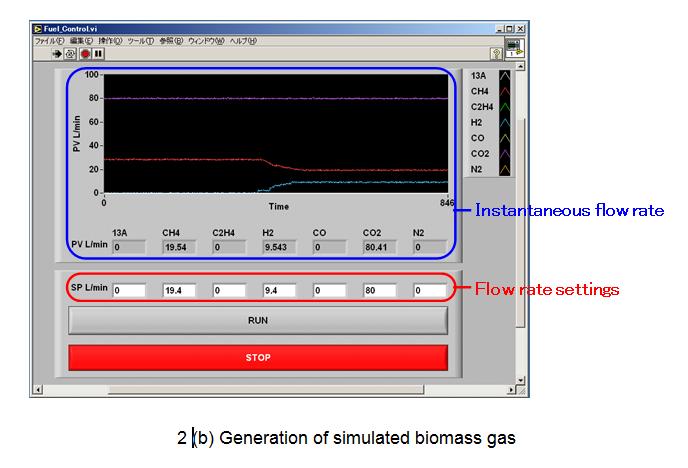The image size is (688, 468).
Task: Click the CO2 legend plot swatch
Action: point(505,154)
